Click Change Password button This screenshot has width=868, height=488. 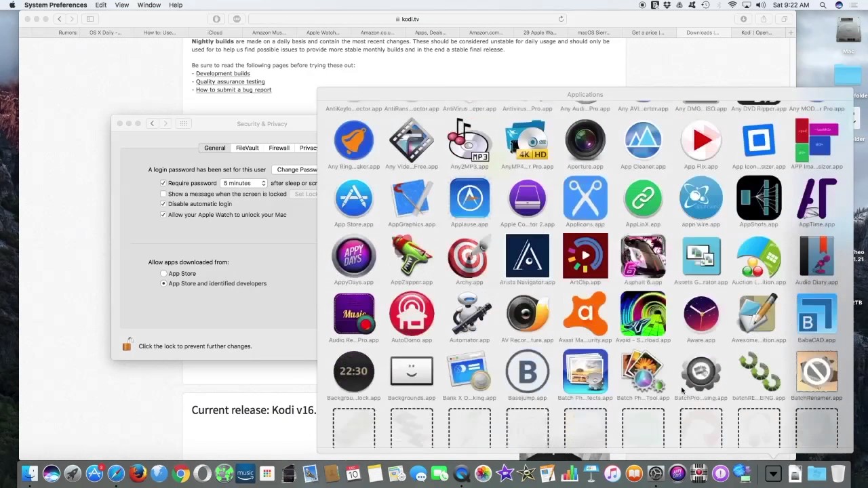[294, 169]
